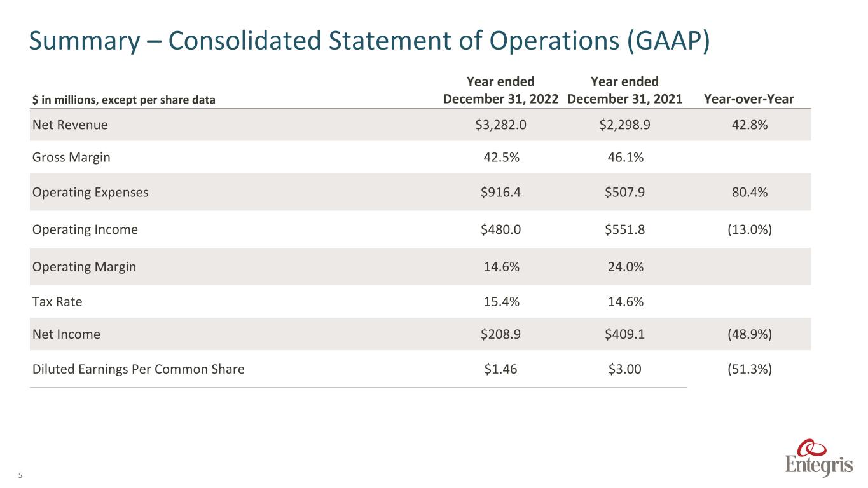The width and height of the screenshot is (868, 488).
Task: Click the slide title heading
Action: click(369, 43)
